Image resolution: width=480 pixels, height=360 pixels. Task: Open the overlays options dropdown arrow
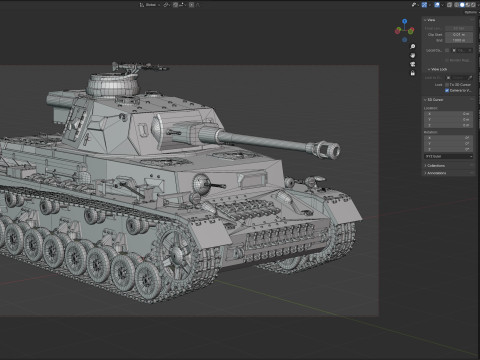tap(442, 5)
